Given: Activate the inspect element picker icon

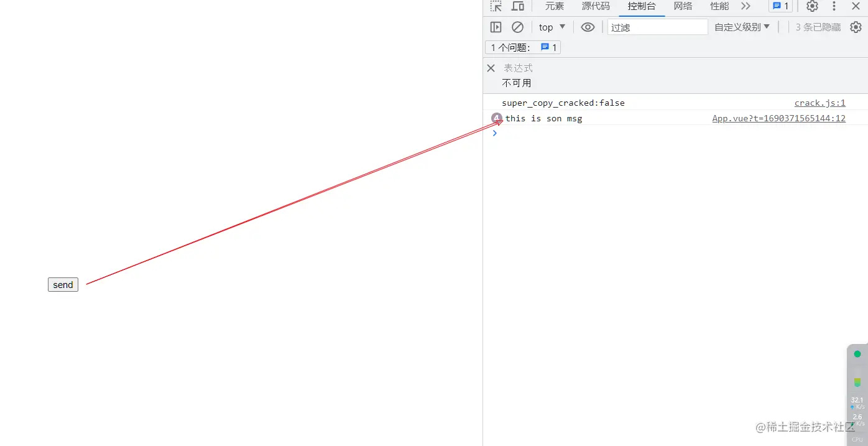Looking at the screenshot, I should [496, 6].
